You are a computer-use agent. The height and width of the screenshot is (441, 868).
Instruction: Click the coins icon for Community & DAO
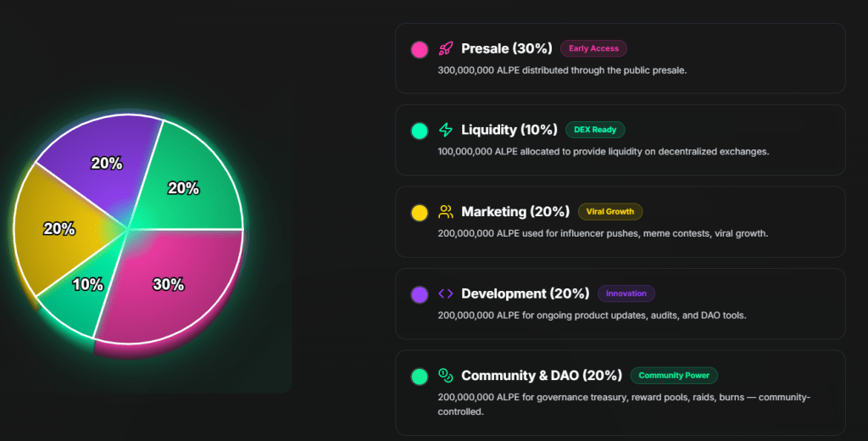click(x=446, y=376)
